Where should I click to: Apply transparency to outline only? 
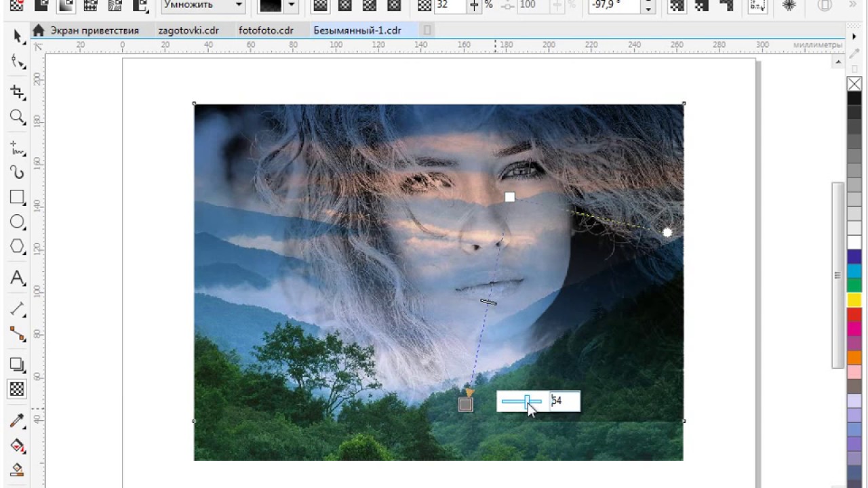coord(726,5)
